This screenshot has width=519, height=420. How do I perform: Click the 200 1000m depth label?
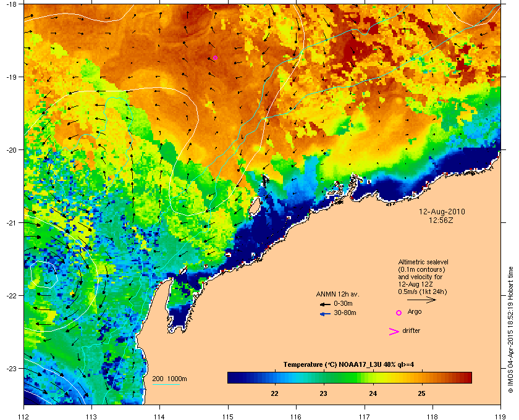click(169, 379)
